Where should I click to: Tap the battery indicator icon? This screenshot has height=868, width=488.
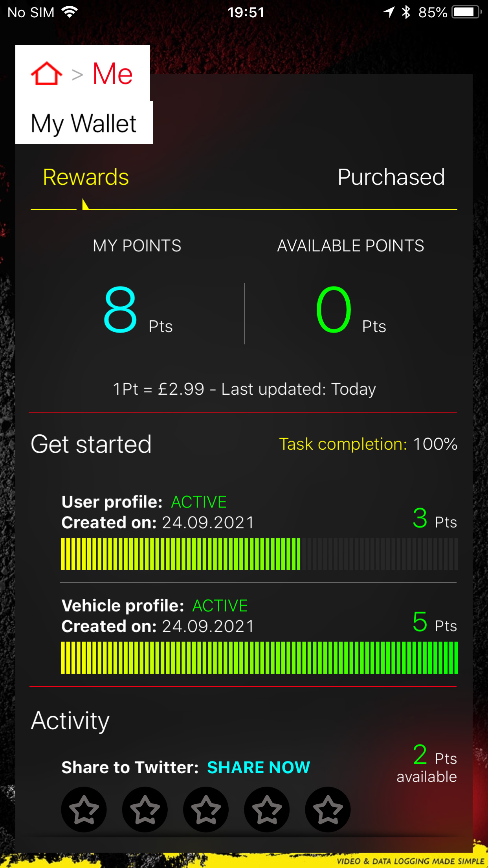[x=466, y=12]
